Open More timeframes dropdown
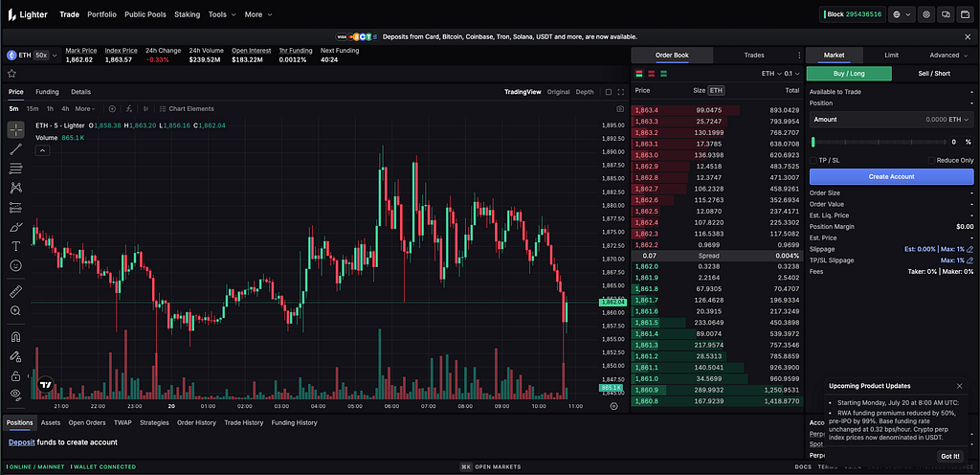The height and width of the screenshot is (475, 980). (x=85, y=109)
